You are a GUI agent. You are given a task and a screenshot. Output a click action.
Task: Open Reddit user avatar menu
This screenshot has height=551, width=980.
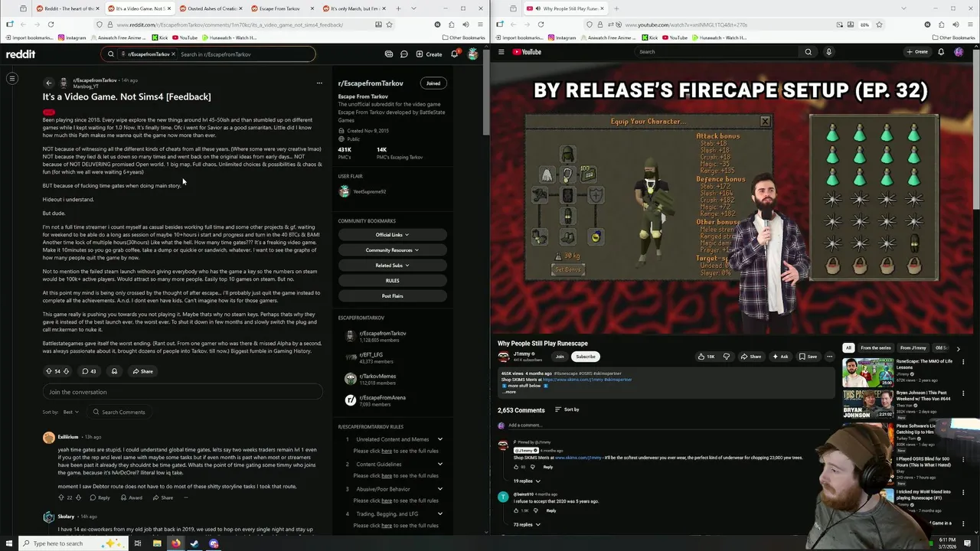(472, 54)
